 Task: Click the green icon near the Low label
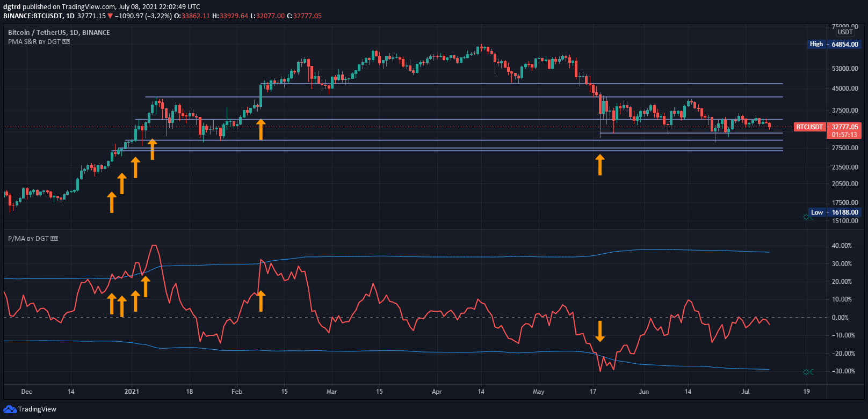click(807, 217)
